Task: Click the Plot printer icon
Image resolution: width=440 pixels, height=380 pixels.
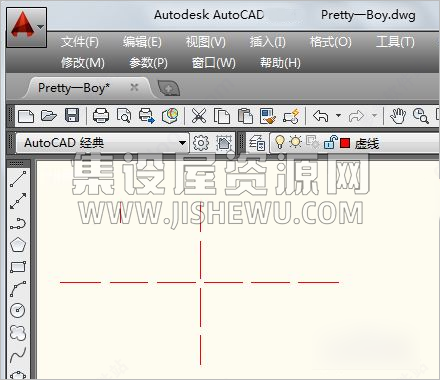Action: (x=101, y=116)
